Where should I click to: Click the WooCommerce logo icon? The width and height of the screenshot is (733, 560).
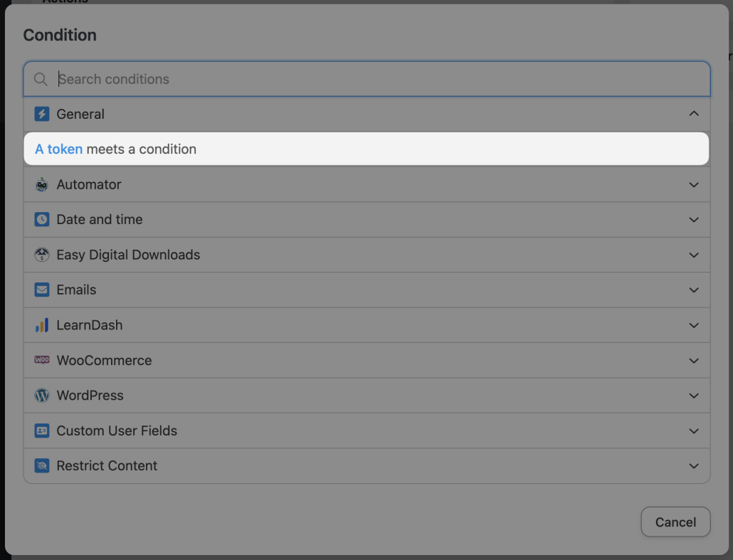coord(42,360)
